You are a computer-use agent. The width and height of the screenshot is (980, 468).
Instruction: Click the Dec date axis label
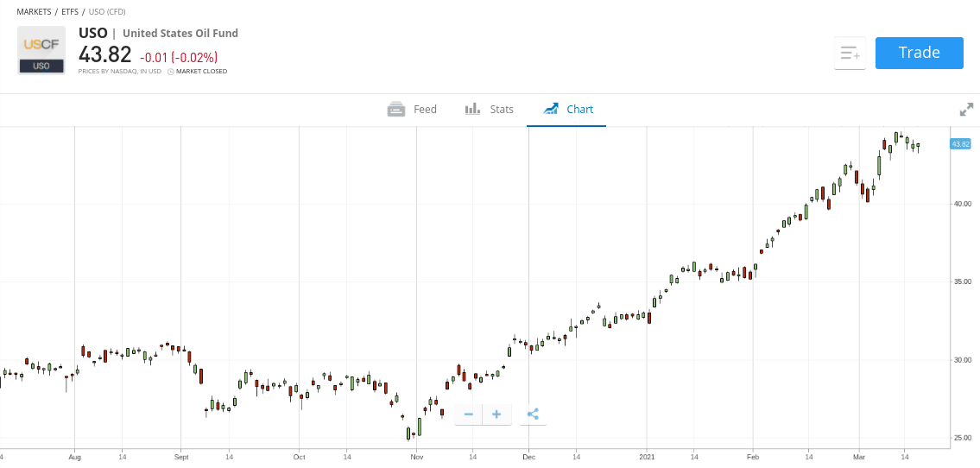coord(528,457)
